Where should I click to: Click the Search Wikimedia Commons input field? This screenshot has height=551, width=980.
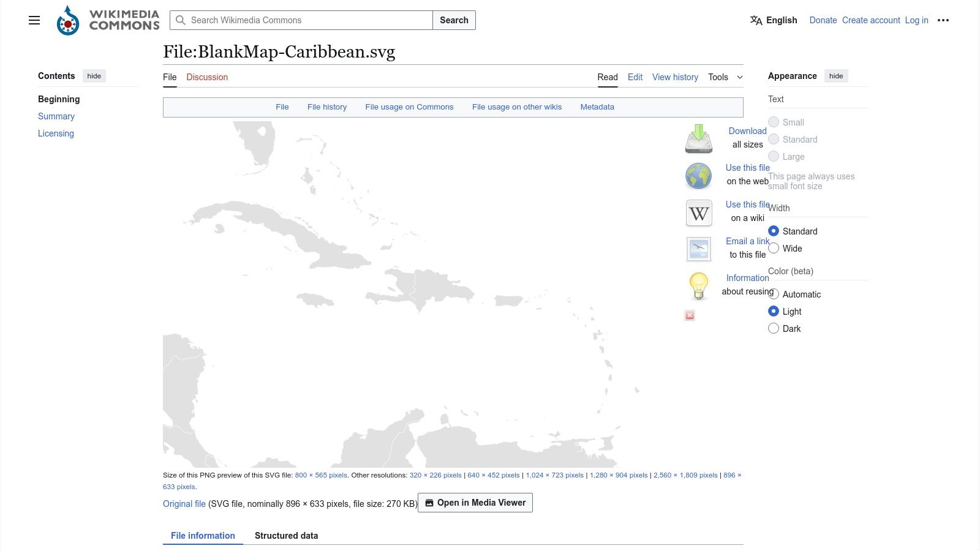[x=301, y=20]
